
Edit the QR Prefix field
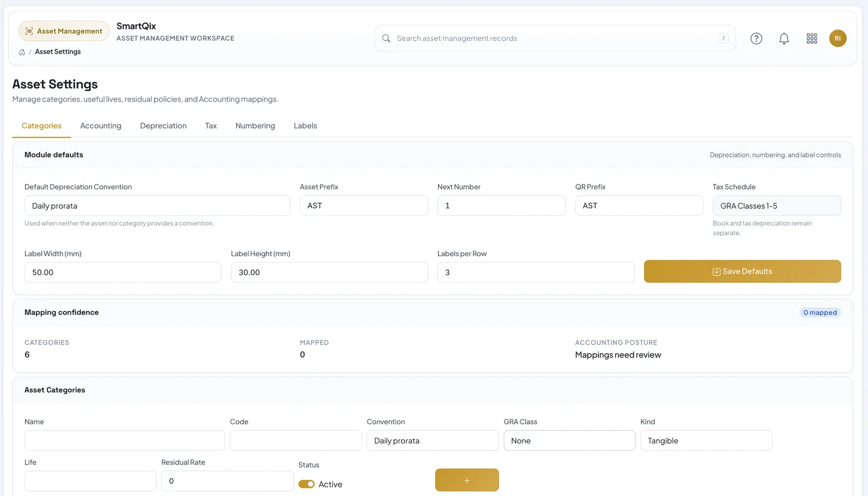point(639,206)
